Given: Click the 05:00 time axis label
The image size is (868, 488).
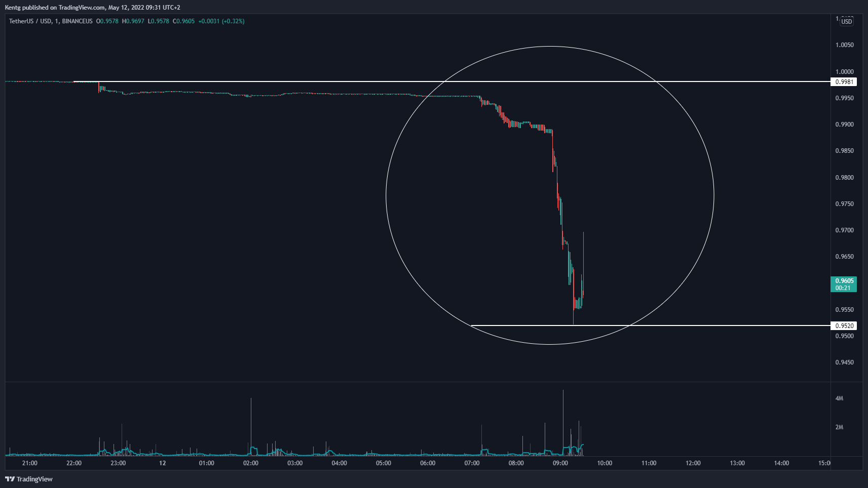Looking at the screenshot, I should pyautogui.click(x=384, y=463).
